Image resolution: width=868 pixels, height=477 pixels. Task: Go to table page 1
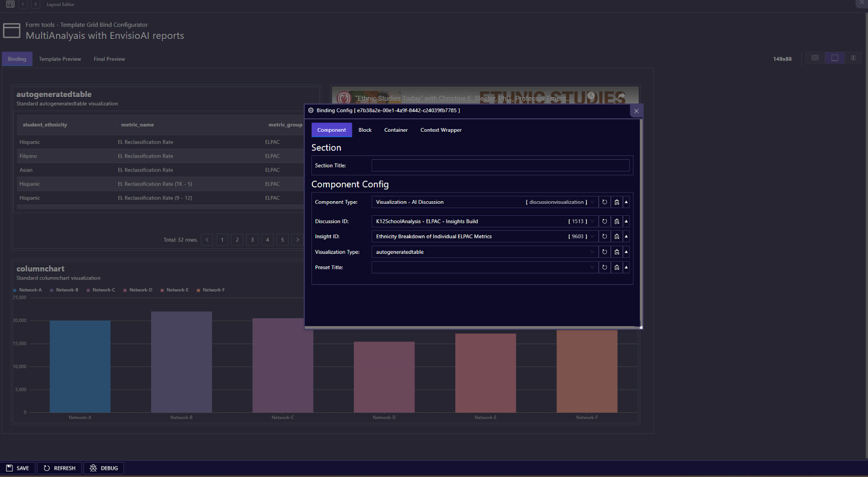point(222,240)
